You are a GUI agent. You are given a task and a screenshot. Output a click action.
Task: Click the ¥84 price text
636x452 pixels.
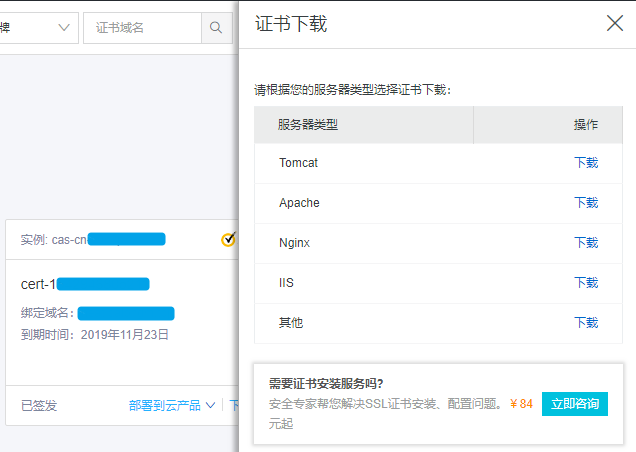point(520,404)
